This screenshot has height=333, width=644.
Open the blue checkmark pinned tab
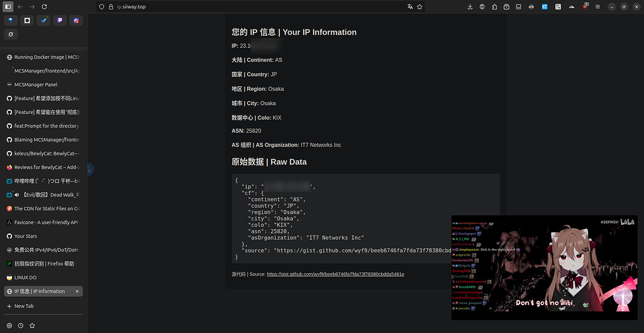[x=43, y=21]
